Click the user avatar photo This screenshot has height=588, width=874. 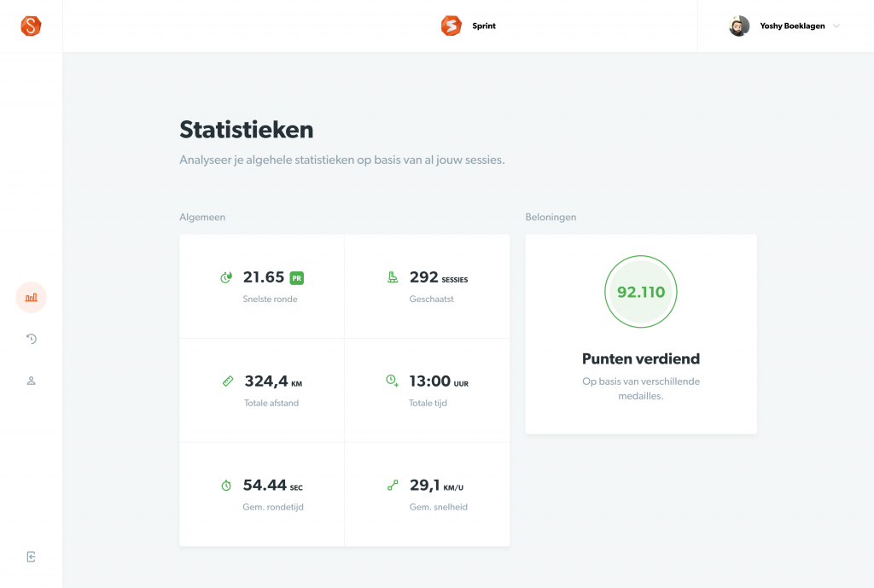point(739,26)
